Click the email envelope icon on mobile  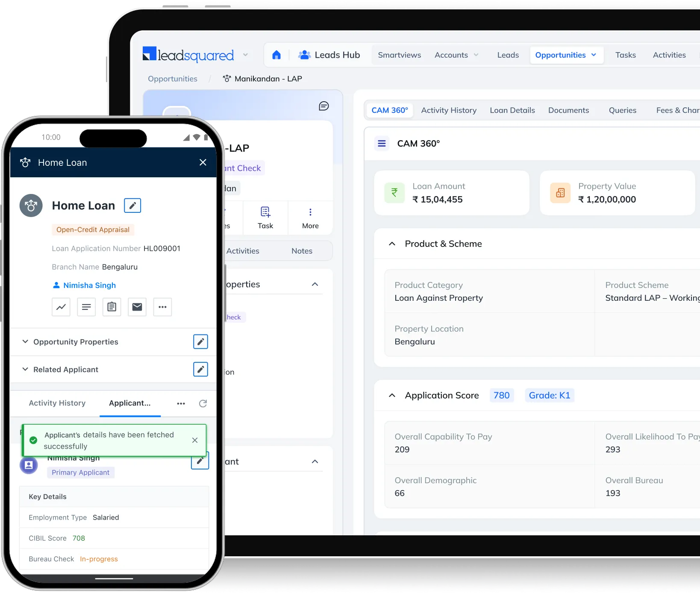click(137, 307)
